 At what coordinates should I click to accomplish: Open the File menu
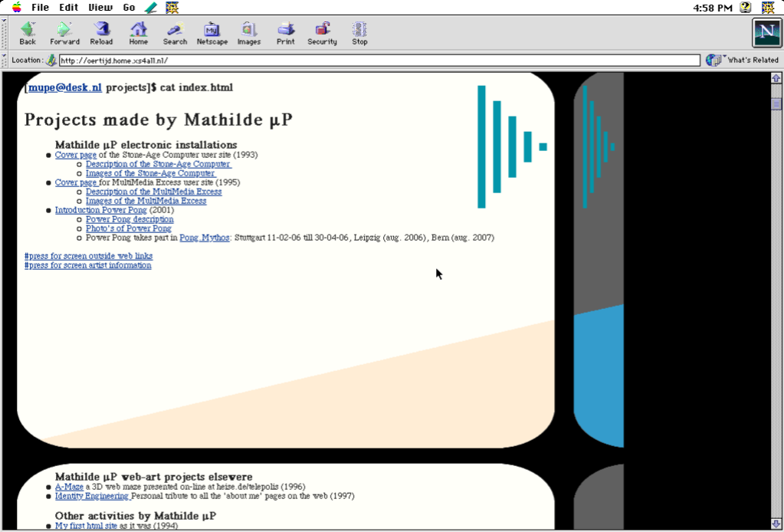tap(40, 8)
